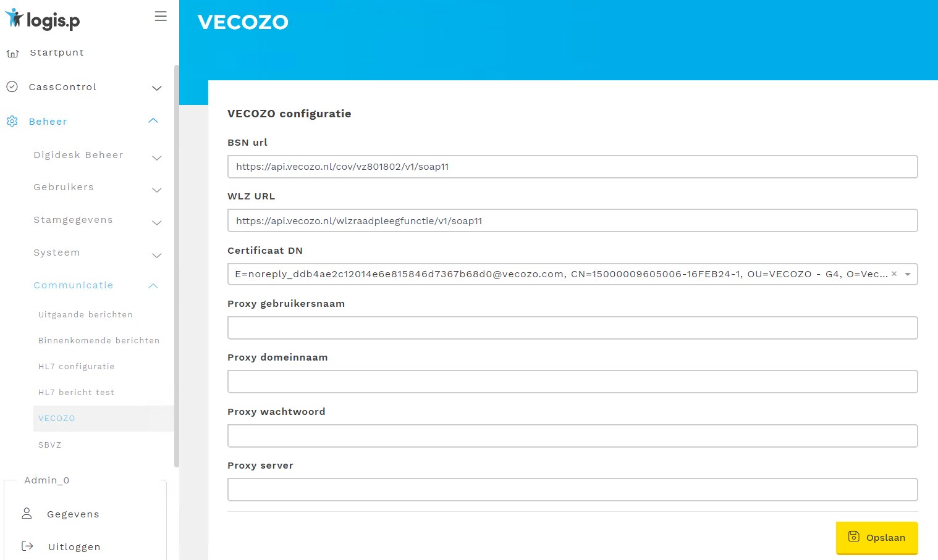Toggle the hamburger sidebar menu

161,17
